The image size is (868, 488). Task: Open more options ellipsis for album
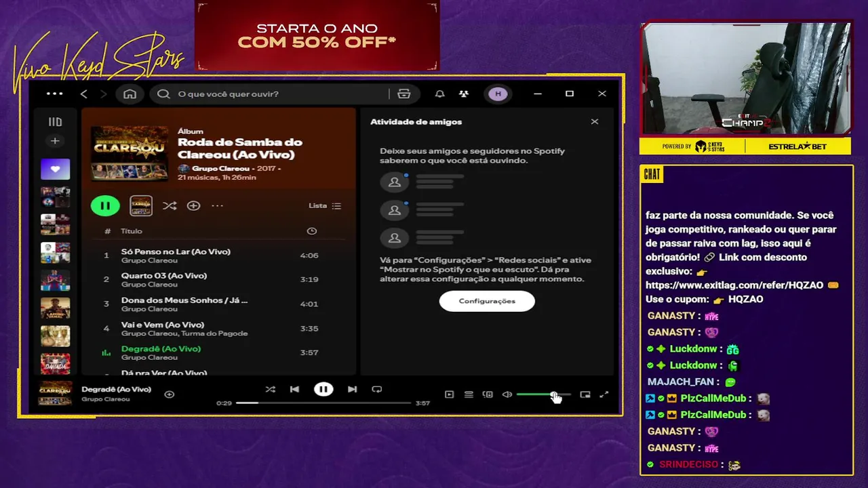click(x=217, y=205)
